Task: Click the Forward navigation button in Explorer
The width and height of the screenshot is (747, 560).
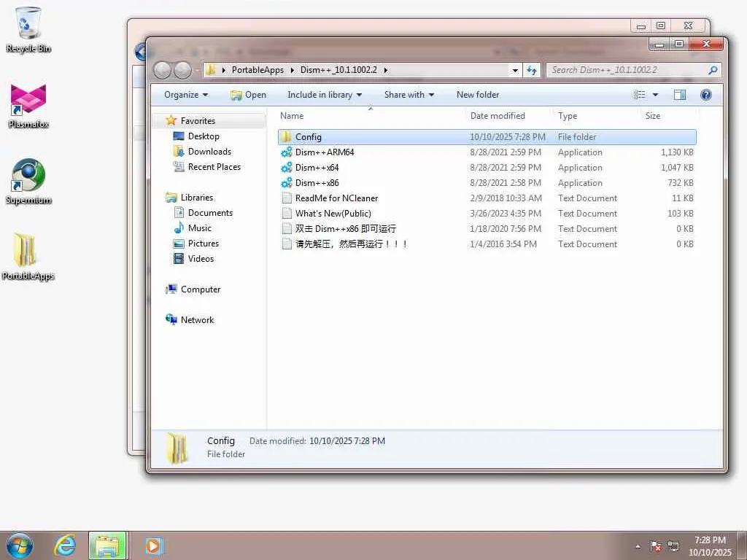Action: click(x=182, y=70)
